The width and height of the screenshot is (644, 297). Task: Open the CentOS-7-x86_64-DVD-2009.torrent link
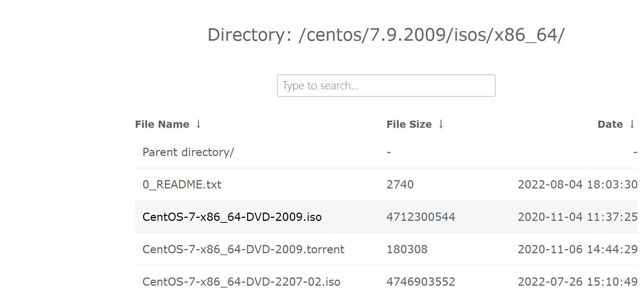tap(243, 250)
